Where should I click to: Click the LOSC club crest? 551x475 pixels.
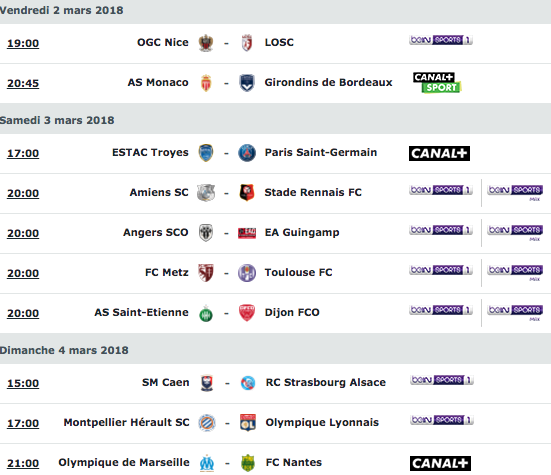point(247,43)
